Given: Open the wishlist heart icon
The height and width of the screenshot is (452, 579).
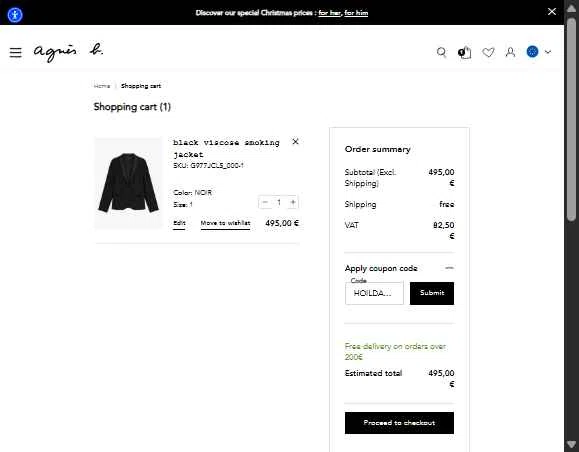Looking at the screenshot, I should click(x=488, y=52).
